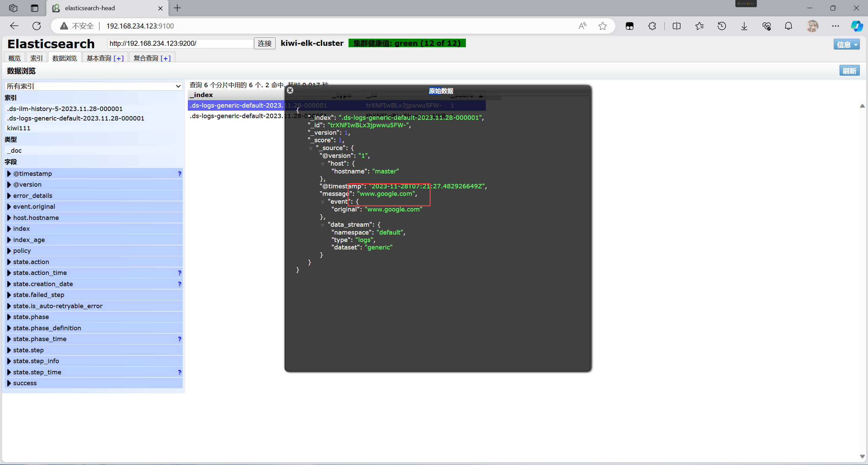Add page to favorites star icon

[603, 26]
